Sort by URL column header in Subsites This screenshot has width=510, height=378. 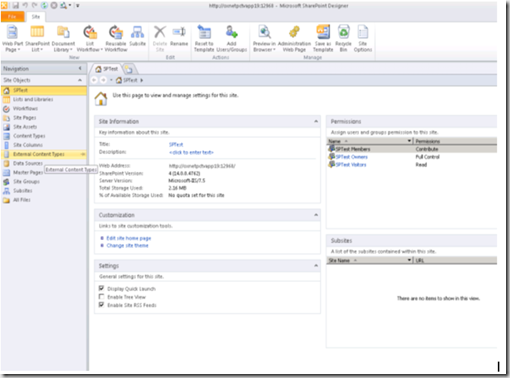click(x=455, y=260)
